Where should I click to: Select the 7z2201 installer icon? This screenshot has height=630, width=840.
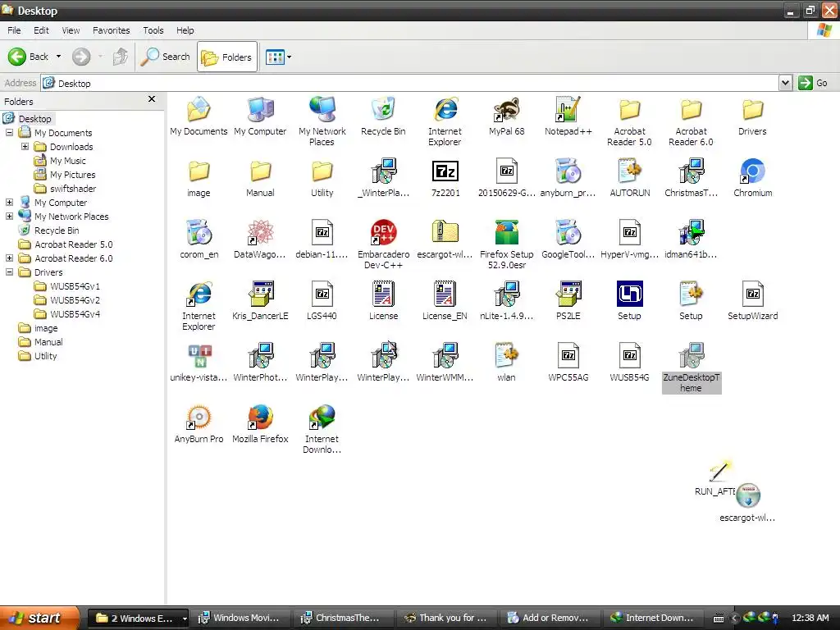click(445, 171)
